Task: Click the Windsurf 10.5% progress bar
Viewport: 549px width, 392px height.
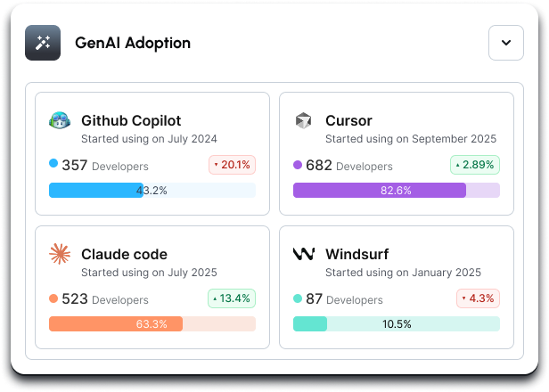Action: [397, 324]
